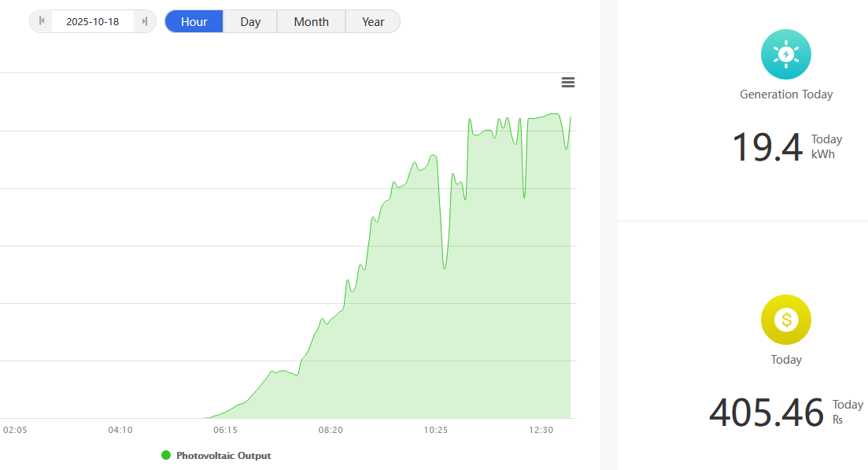
Task: Click the Today label under dollar icon
Action: [786, 360]
